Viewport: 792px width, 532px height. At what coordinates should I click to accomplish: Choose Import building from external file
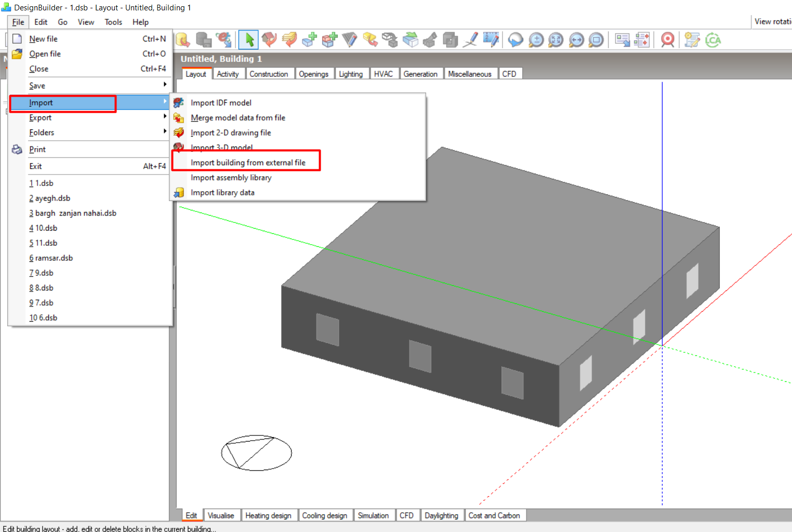(x=248, y=163)
